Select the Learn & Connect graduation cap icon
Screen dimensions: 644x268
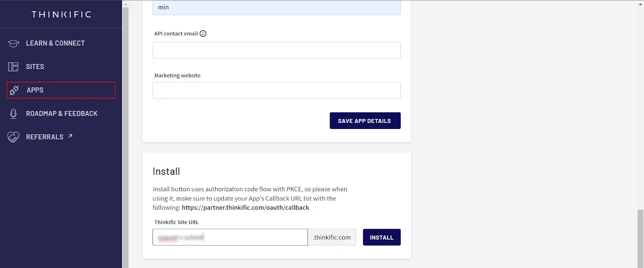pyautogui.click(x=13, y=43)
